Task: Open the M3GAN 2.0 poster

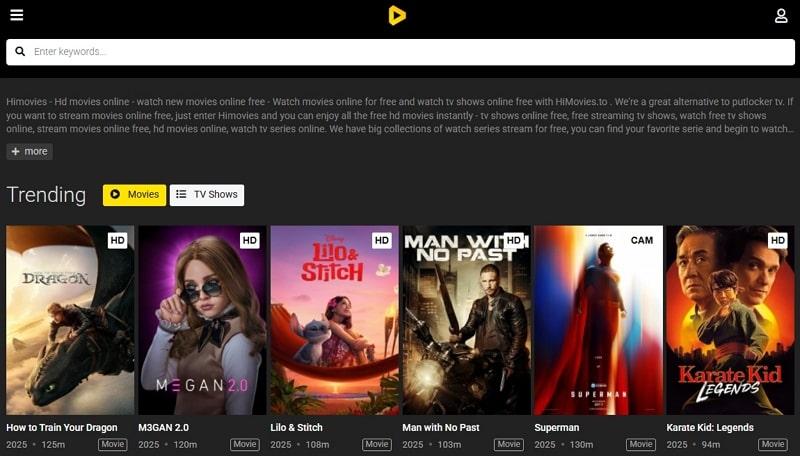Action: [x=202, y=320]
